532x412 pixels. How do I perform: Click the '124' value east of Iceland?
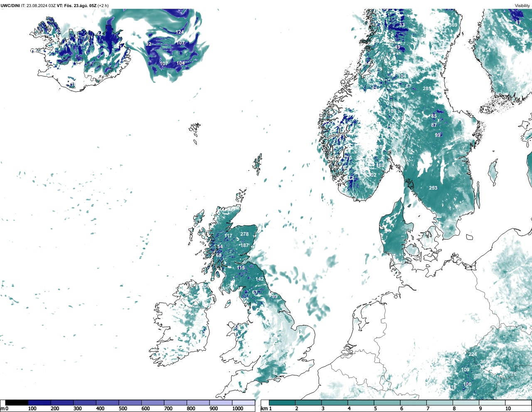[x=180, y=32]
